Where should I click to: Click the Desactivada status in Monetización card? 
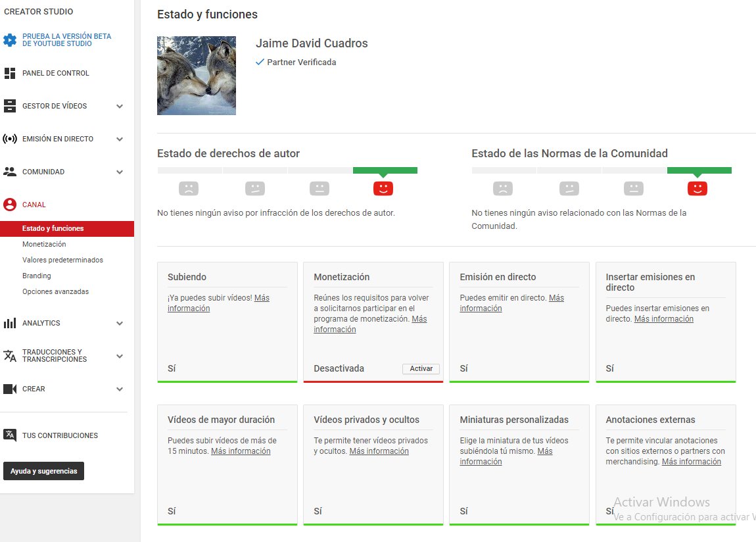coord(339,368)
